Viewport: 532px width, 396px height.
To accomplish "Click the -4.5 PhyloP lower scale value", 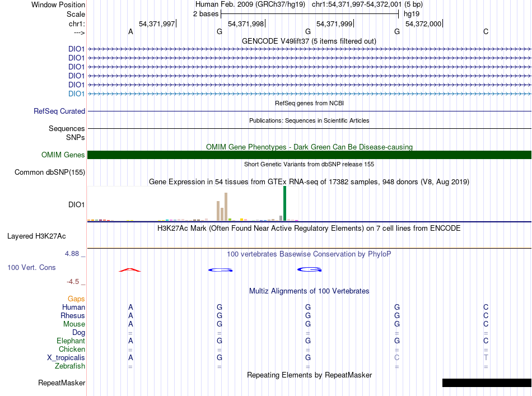I will pos(73,281).
